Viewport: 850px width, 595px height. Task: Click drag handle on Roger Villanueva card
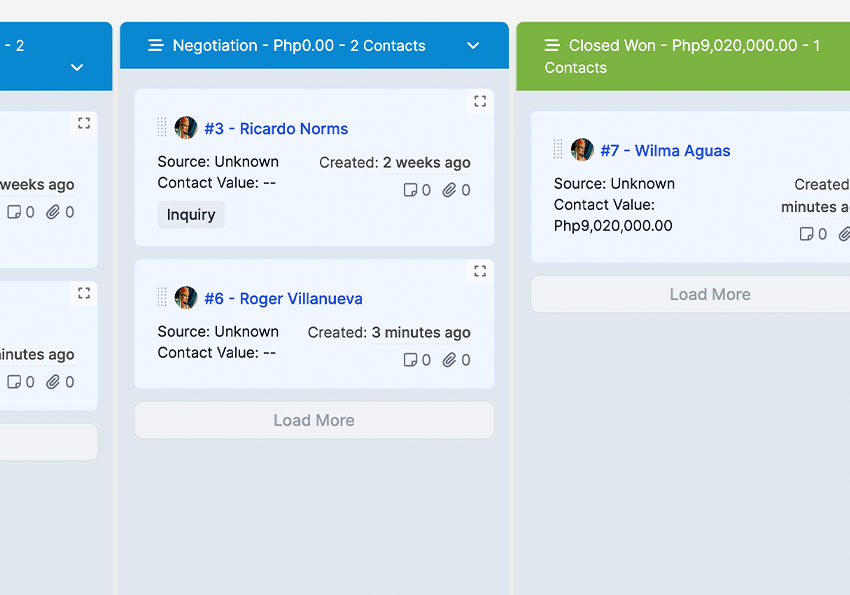coord(162,298)
